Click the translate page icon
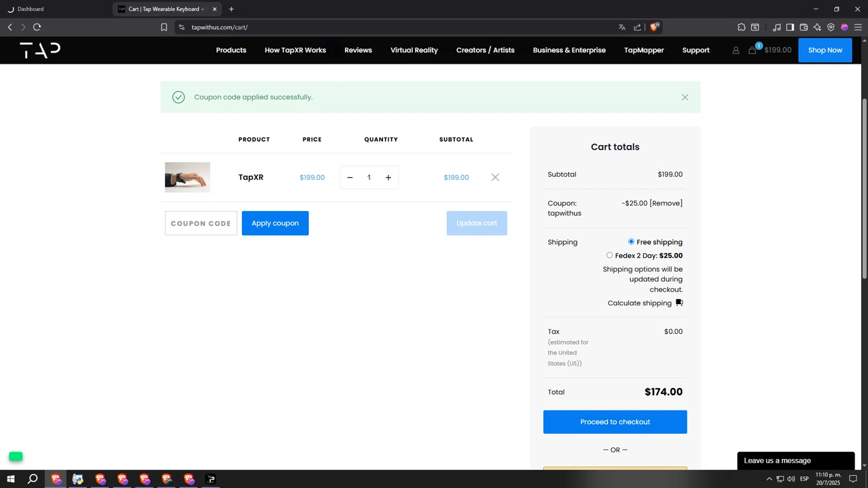Screen dimensions: 868x488 coord(622,27)
